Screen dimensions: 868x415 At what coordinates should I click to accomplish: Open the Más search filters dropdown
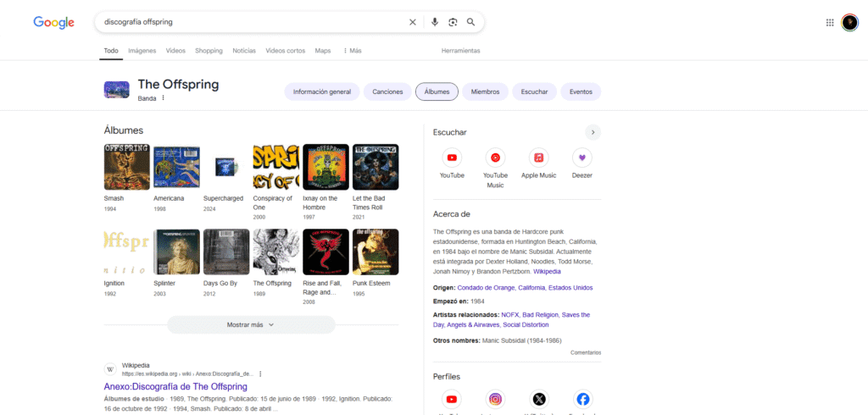coord(352,51)
